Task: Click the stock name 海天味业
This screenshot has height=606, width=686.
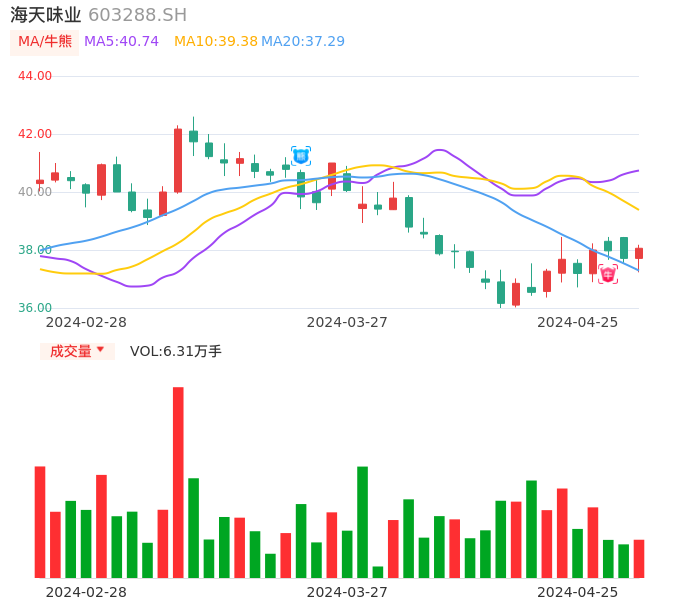Action: point(46,15)
